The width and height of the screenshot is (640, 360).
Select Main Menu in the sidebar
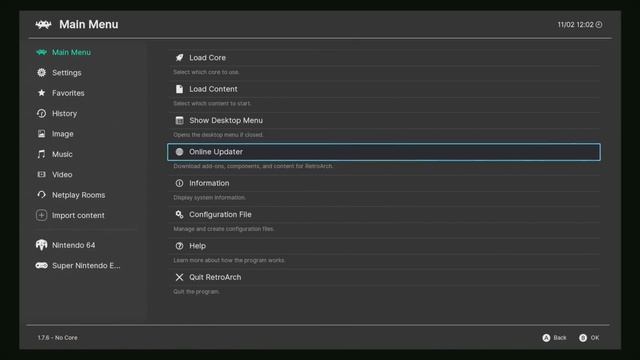click(x=71, y=52)
